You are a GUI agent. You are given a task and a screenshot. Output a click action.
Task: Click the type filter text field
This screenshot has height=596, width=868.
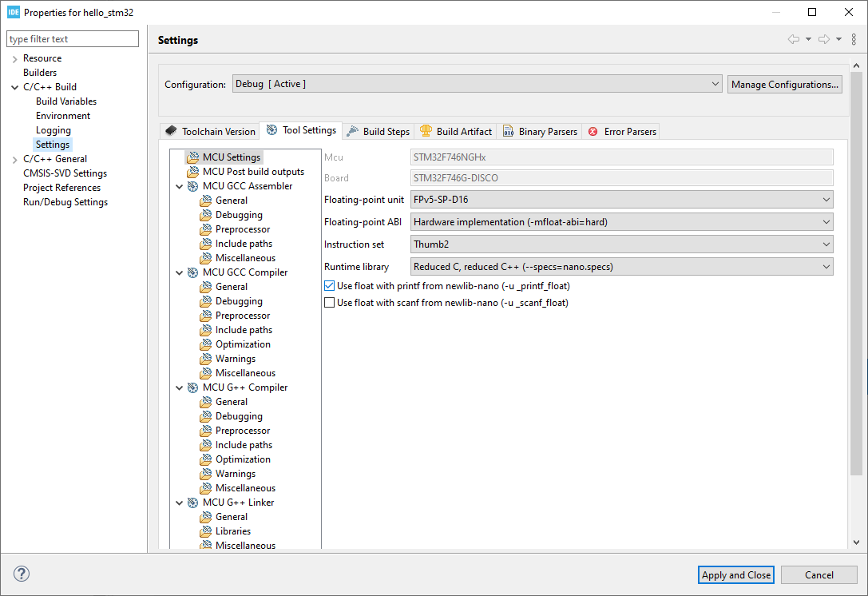coord(73,39)
